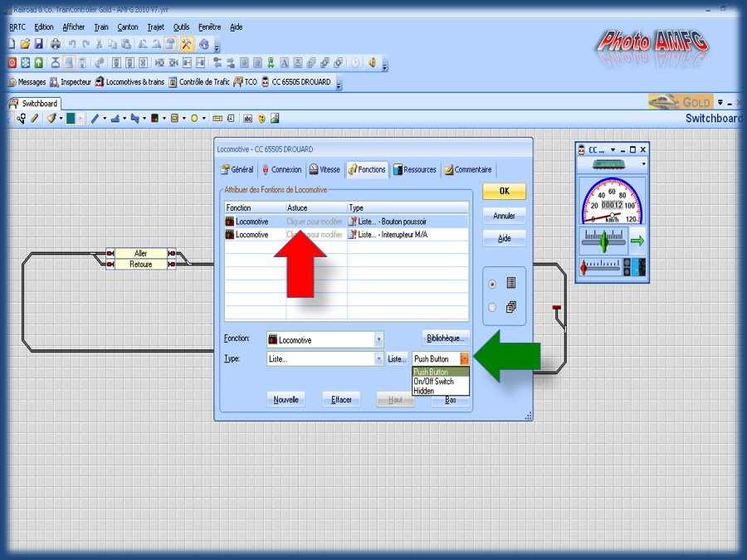Screen dimensions: 747x560
Task: Click the Undo arrow icon
Action: click(72, 44)
